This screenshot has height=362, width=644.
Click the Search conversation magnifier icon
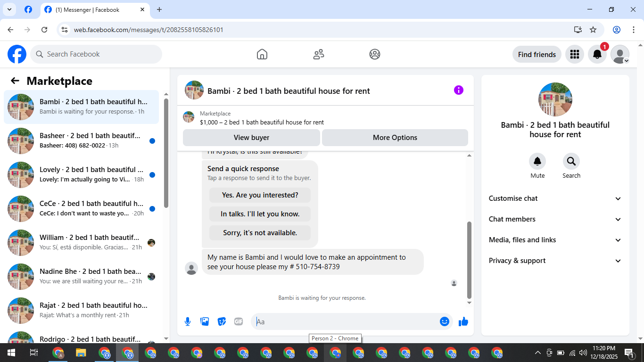pyautogui.click(x=571, y=162)
